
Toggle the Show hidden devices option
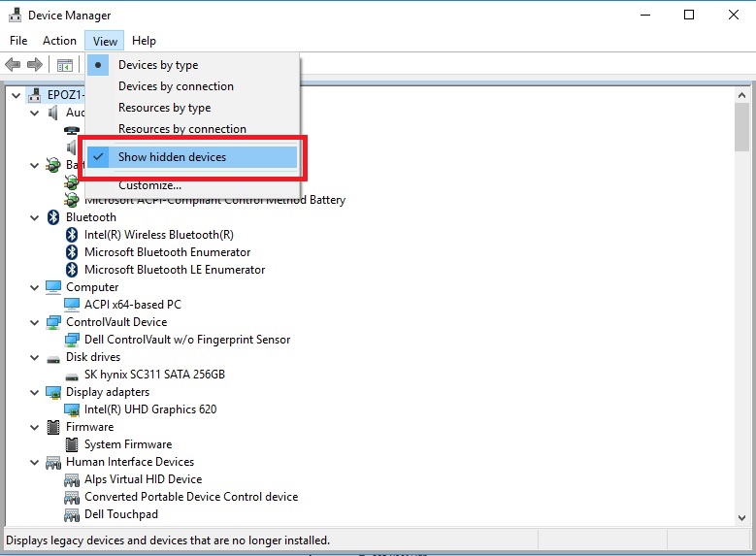tap(172, 157)
